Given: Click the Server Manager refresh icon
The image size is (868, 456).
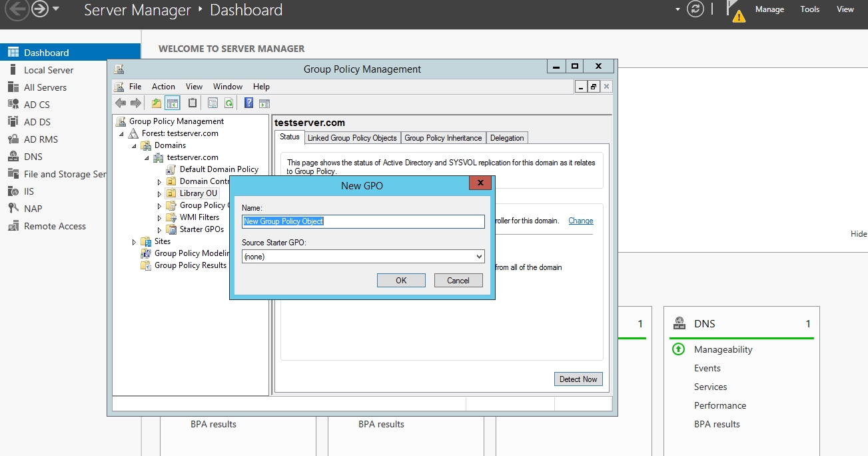Looking at the screenshot, I should coord(695,9).
